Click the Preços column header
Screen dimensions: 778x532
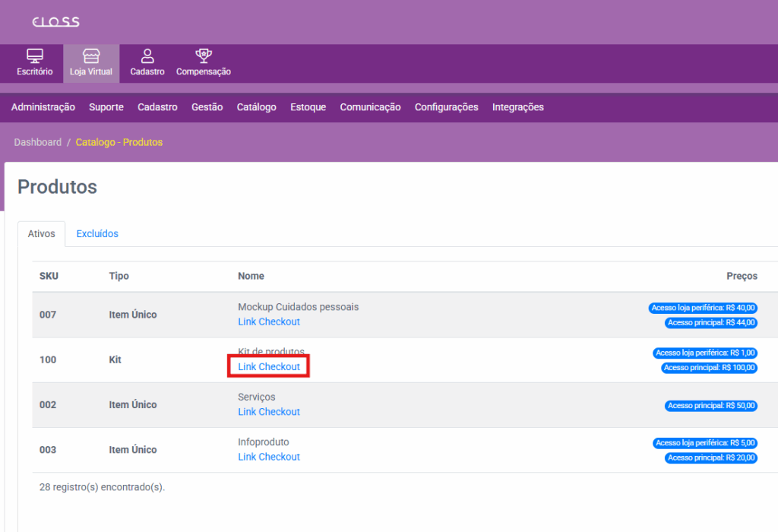click(x=742, y=276)
